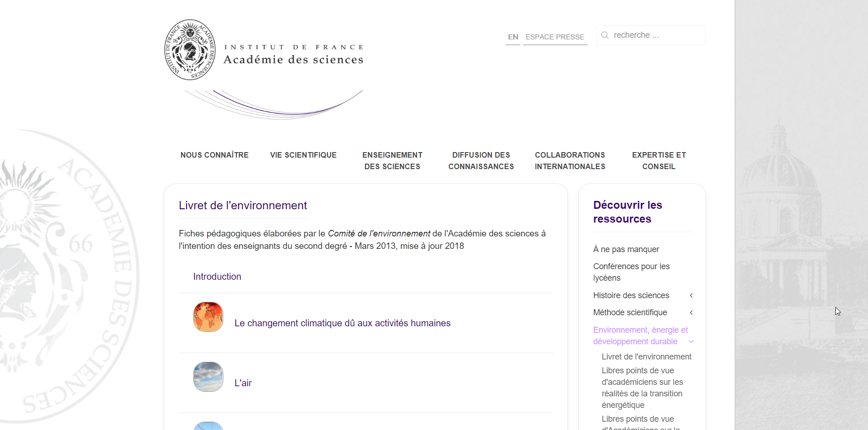Open Histoire des sciences sidebar item

(631, 295)
